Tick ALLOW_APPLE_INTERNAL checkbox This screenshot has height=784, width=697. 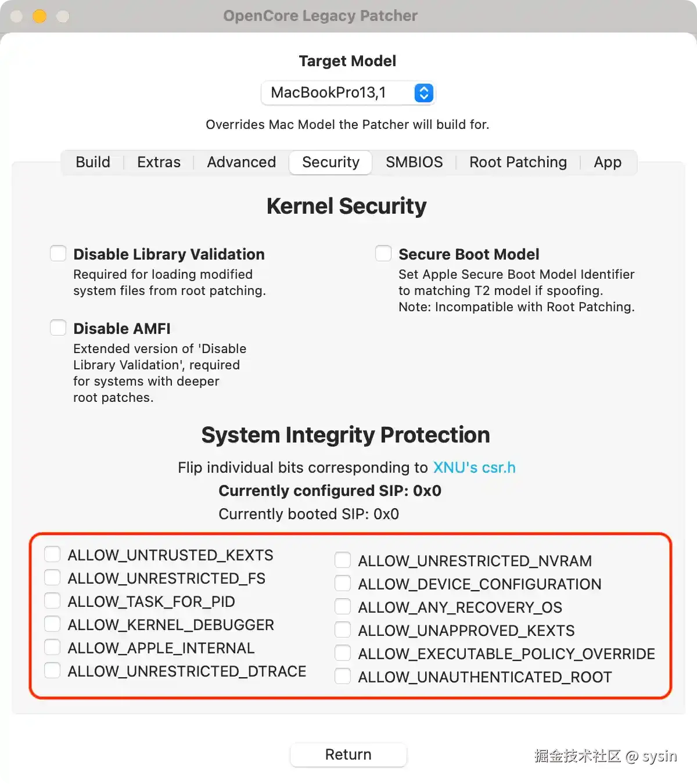point(53,648)
